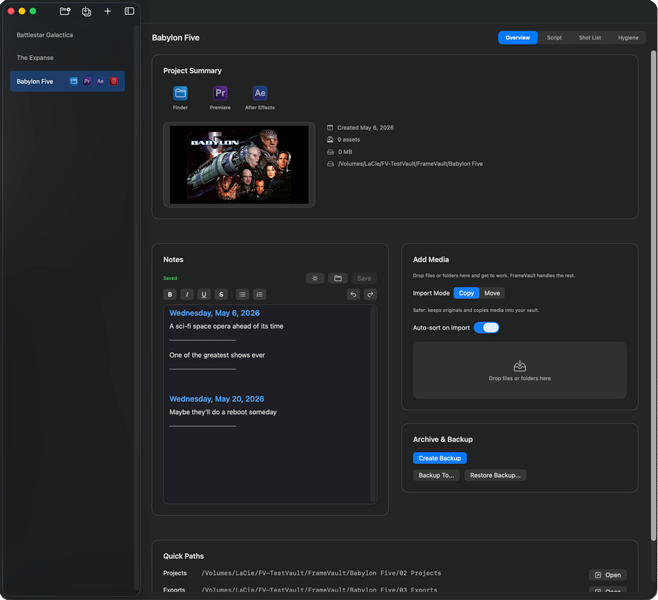Apply strikethrough formatting in Notes
The image size is (658, 600).
(221, 295)
